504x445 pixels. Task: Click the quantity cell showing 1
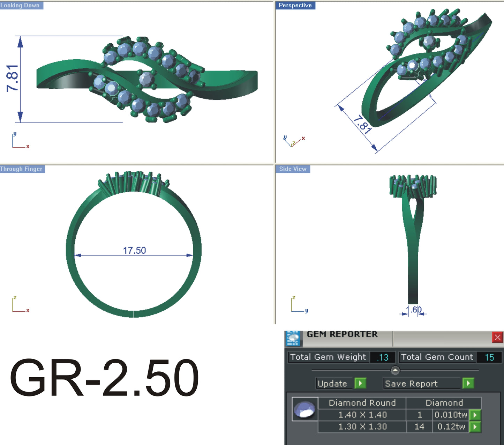tap(420, 415)
